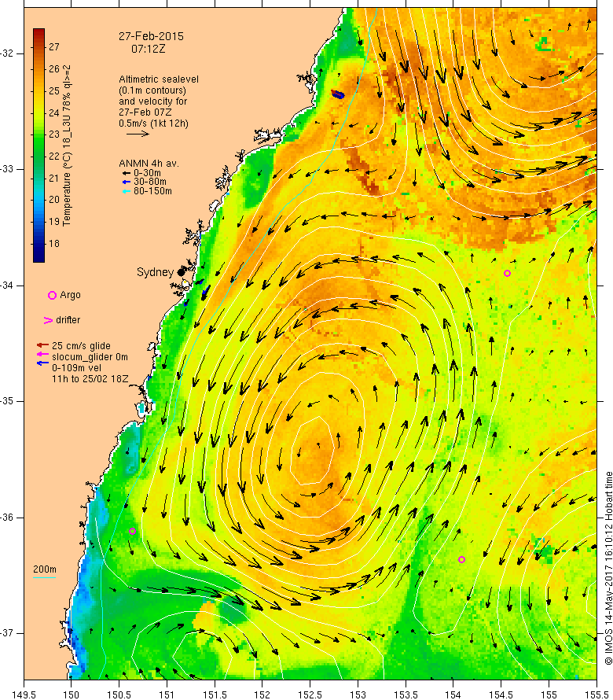Click the blue glider track marker near 32.3S

pyautogui.click(x=338, y=94)
